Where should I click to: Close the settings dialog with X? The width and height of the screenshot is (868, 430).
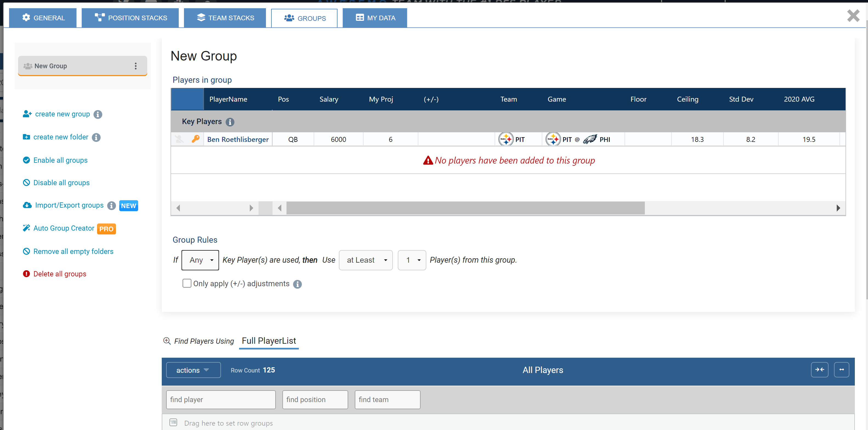853,16
